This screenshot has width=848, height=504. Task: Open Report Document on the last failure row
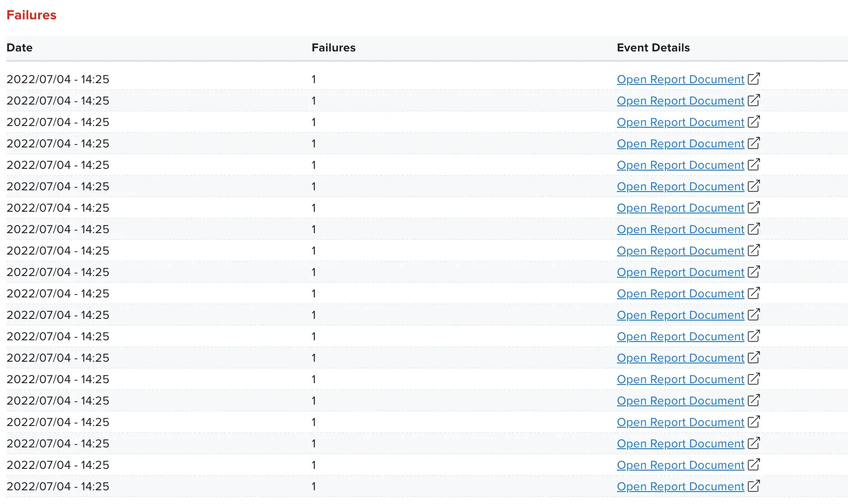pyautogui.click(x=680, y=486)
